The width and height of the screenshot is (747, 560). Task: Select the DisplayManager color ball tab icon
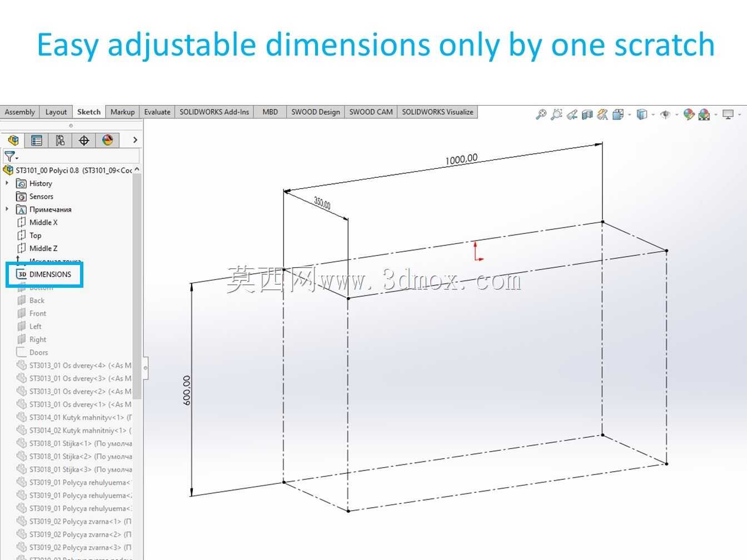[107, 140]
